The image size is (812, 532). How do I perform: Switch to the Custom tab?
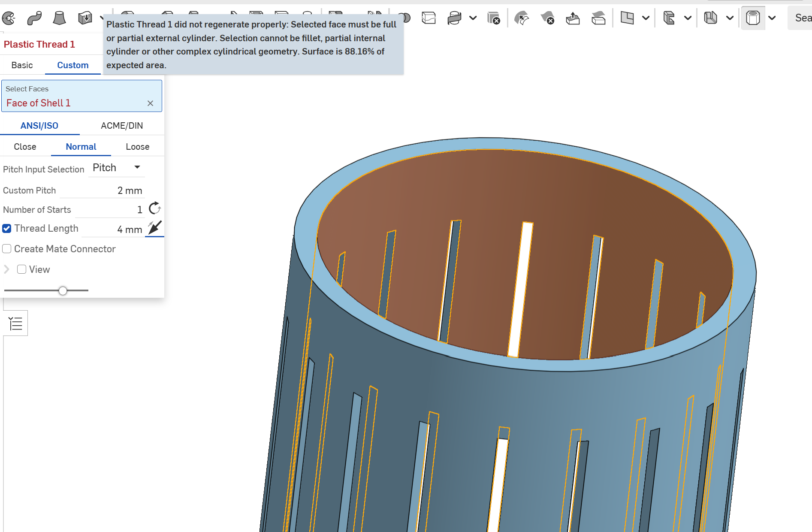coord(73,65)
